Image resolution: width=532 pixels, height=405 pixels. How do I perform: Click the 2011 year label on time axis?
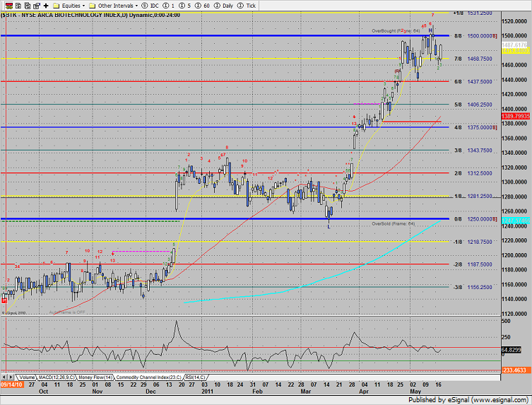(x=207, y=392)
